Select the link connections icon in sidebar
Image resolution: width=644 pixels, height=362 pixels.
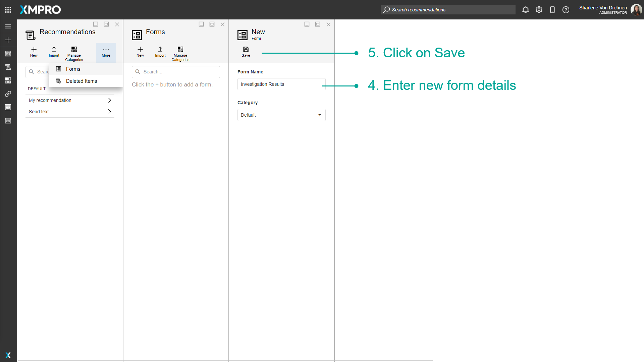coord(8,94)
